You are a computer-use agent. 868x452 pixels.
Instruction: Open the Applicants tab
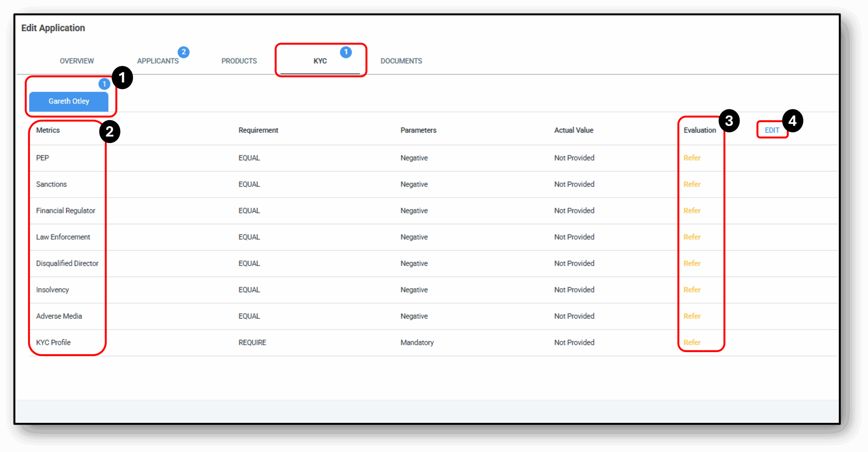[x=158, y=61]
